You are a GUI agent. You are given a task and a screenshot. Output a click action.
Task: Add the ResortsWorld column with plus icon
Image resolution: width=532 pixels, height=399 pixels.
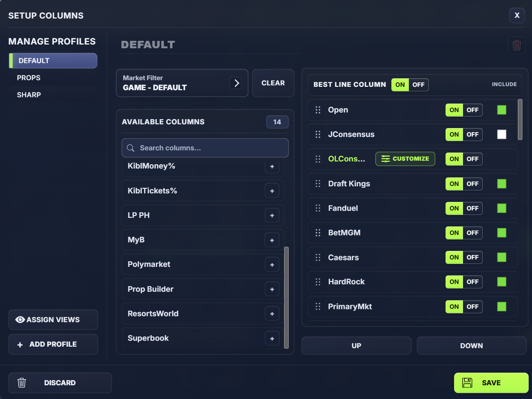point(272,314)
